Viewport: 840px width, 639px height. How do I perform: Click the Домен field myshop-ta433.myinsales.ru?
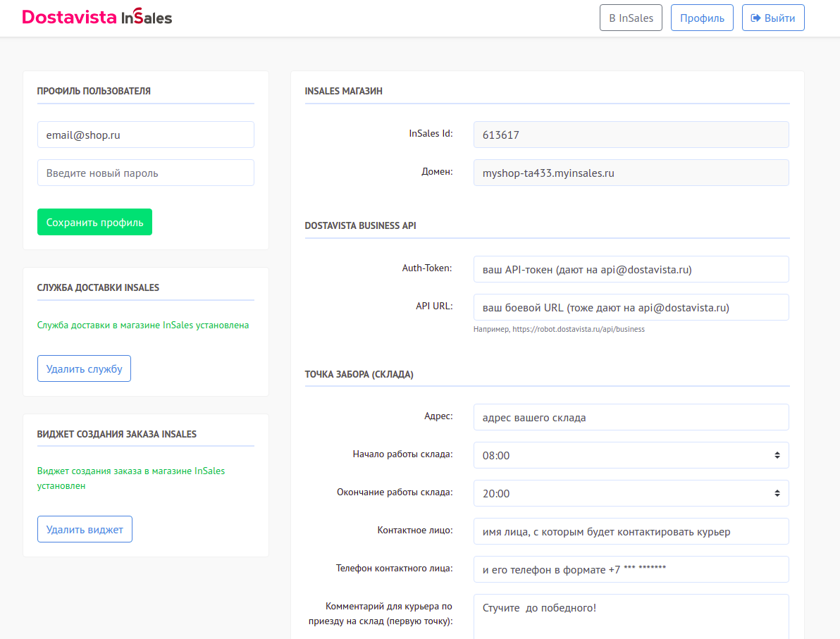coord(631,173)
